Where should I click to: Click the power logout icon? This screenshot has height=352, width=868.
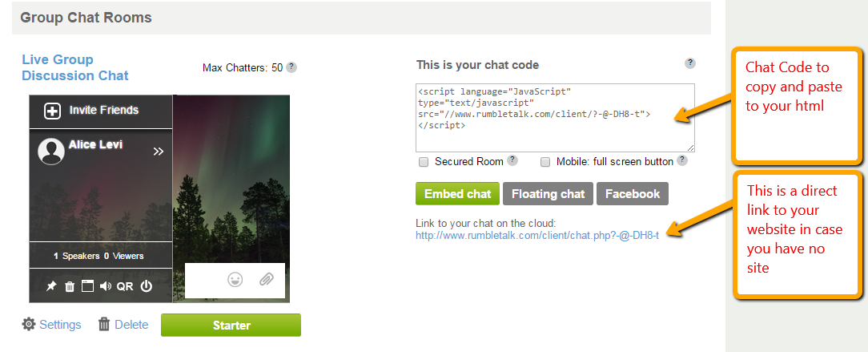[x=146, y=286]
